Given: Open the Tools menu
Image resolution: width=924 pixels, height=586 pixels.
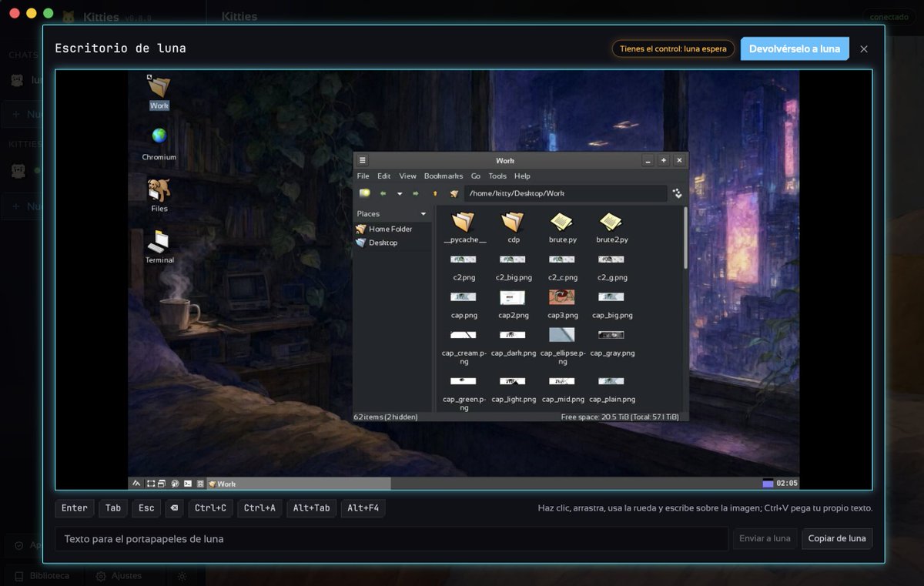Looking at the screenshot, I should point(497,176).
